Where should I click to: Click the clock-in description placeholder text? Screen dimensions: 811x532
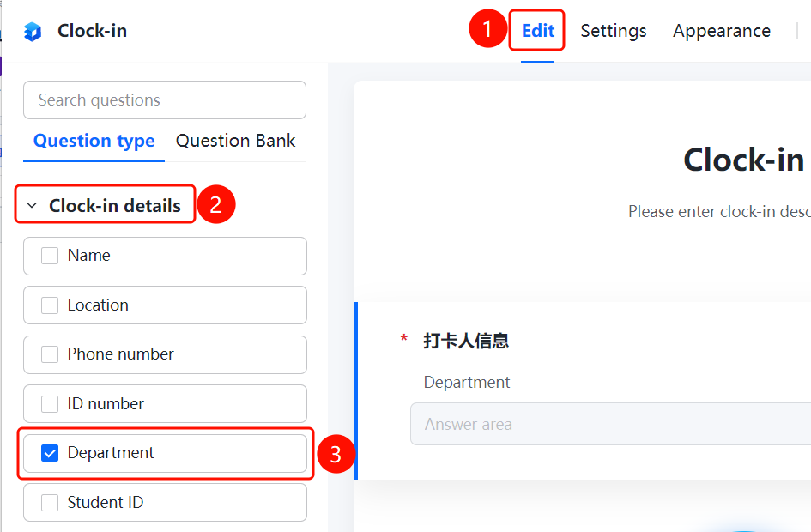click(x=719, y=211)
